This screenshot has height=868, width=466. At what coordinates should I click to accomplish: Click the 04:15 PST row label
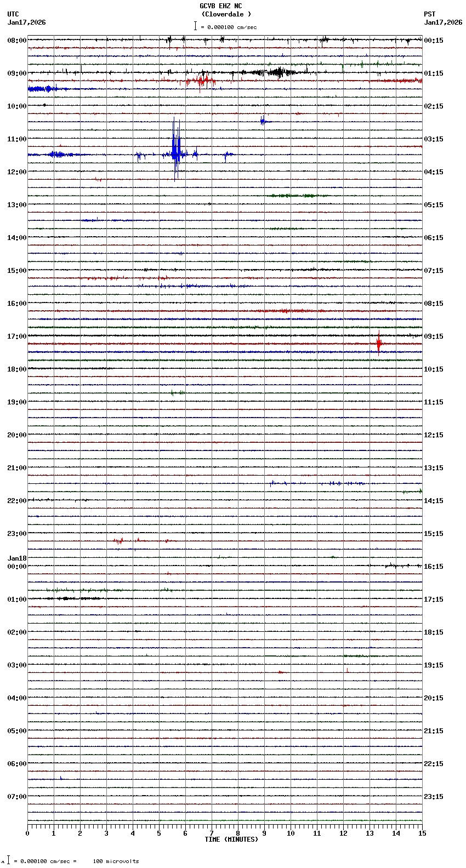click(434, 172)
